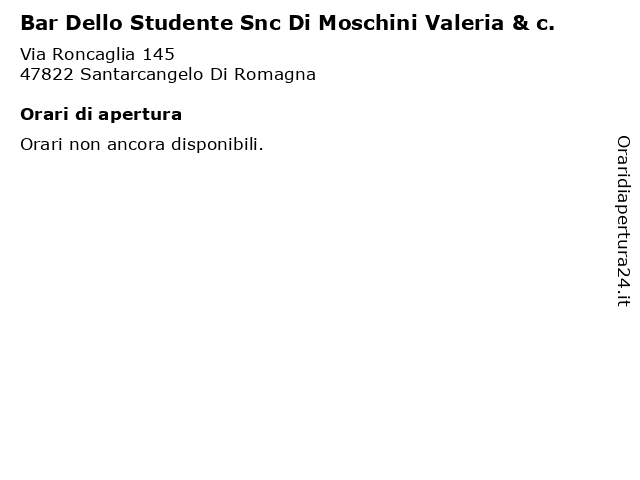Click the word Santarcangelo in the address
The height and width of the screenshot is (480, 640).
(x=142, y=75)
